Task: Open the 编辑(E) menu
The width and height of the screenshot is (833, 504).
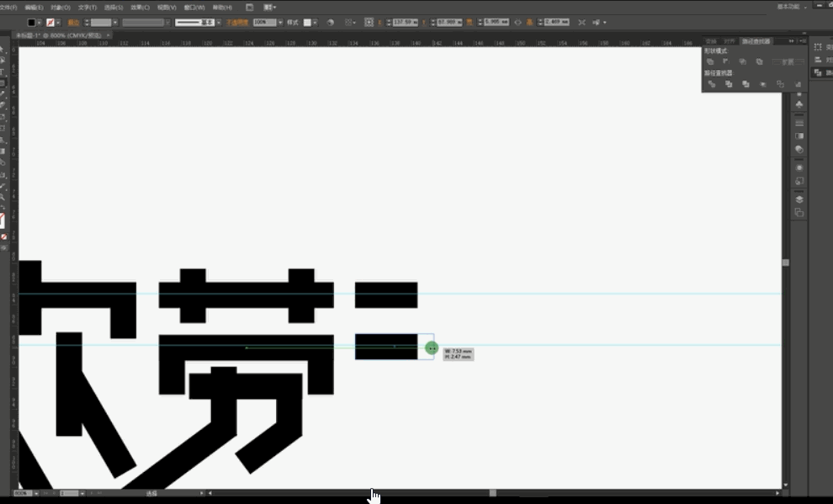Action: click(x=34, y=8)
